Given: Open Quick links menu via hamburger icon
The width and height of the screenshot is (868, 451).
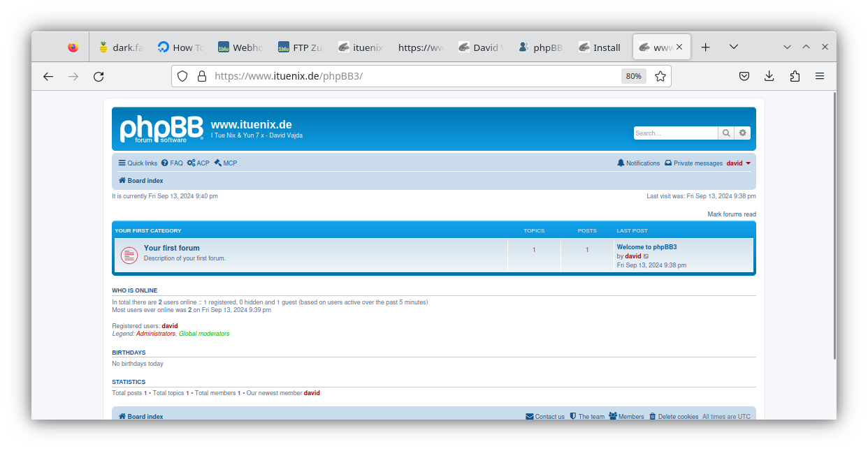Looking at the screenshot, I should coord(123,163).
